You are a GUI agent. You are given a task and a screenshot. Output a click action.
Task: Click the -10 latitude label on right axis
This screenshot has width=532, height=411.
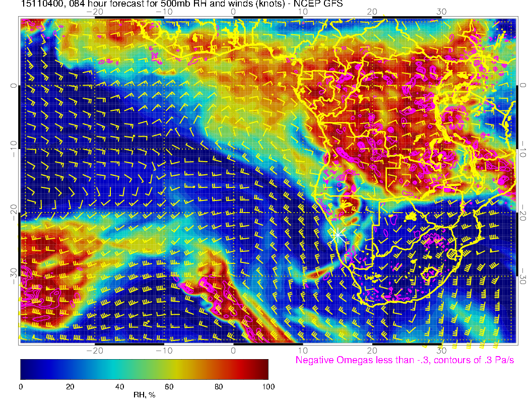(524, 150)
